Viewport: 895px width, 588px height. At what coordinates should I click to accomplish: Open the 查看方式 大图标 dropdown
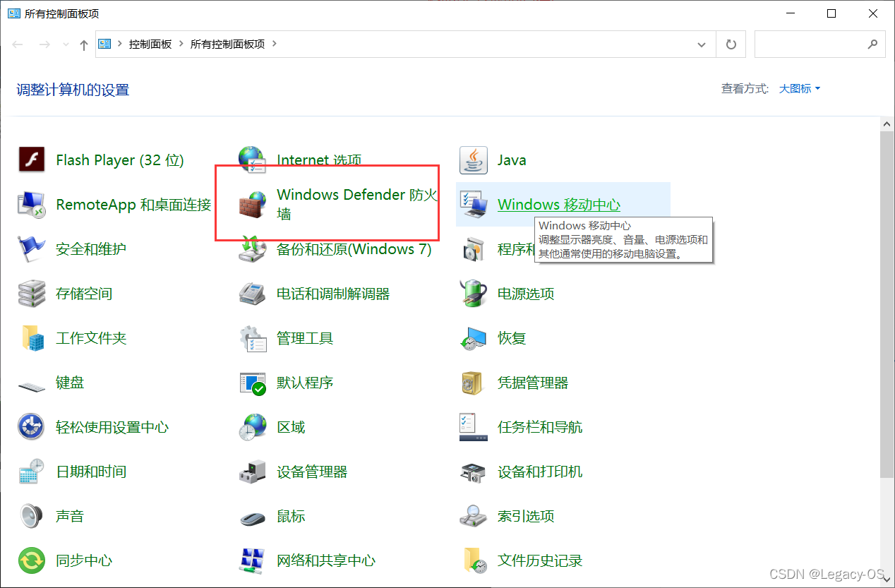click(800, 89)
